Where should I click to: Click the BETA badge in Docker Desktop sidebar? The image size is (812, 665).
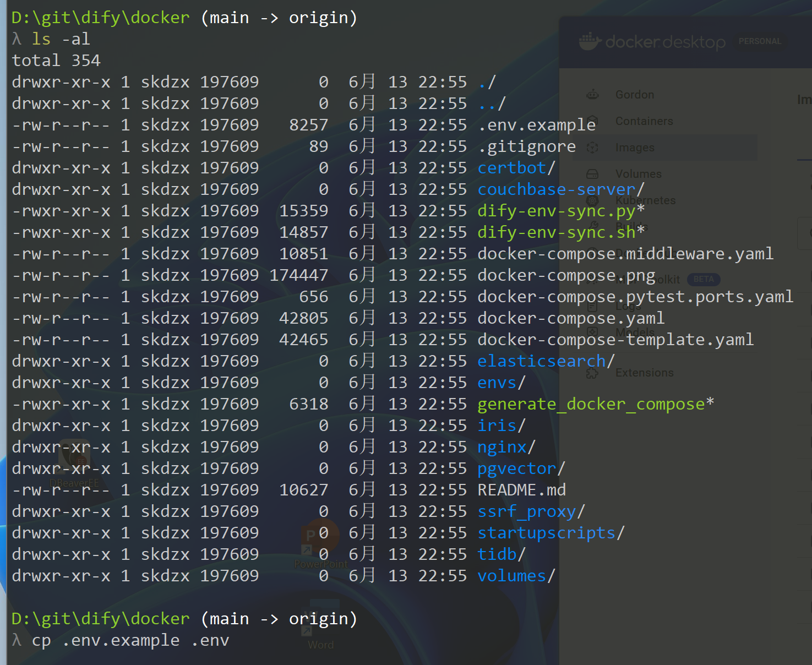[x=704, y=279]
